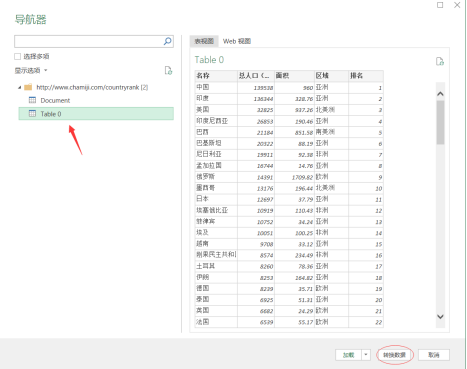Enable the 选择多项 checkbox
Viewport: 467px width, 369px height.
[x=18, y=56]
